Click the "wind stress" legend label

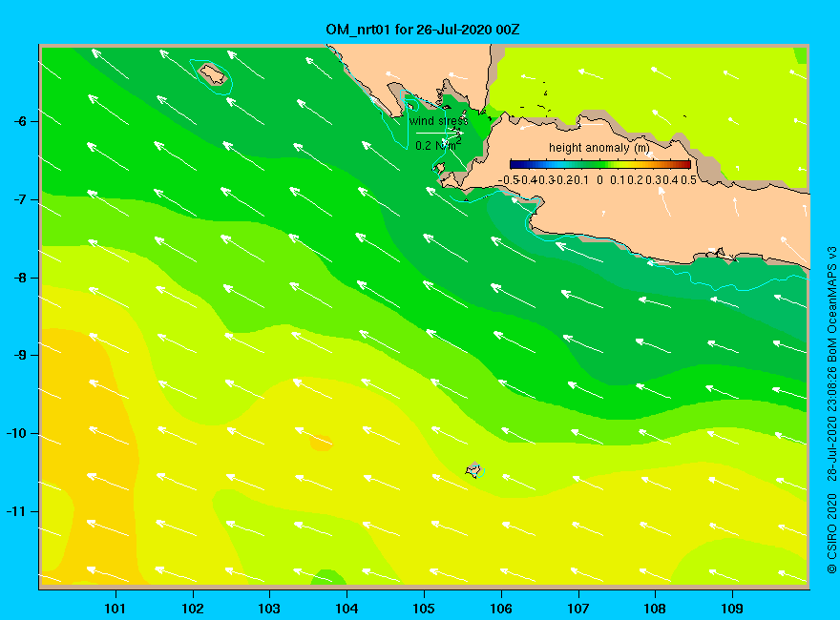(438, 121)
